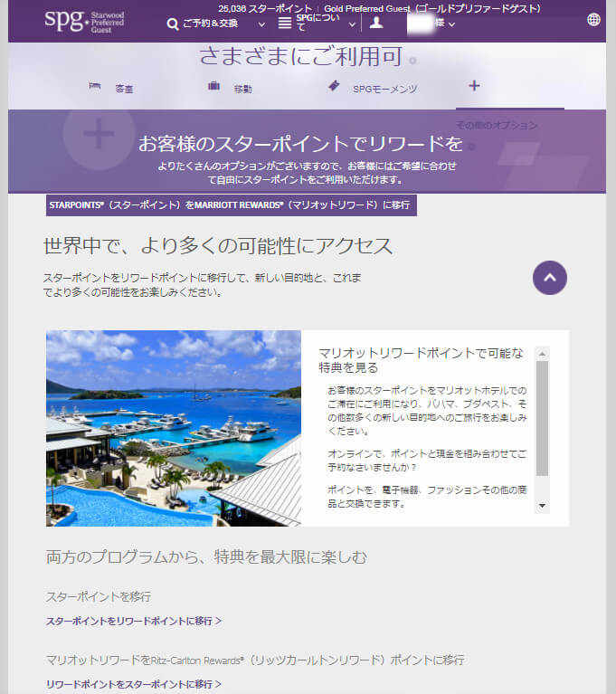616x694 pixels.
Task: Open the globe language selector
Action: tap(593, 19)
